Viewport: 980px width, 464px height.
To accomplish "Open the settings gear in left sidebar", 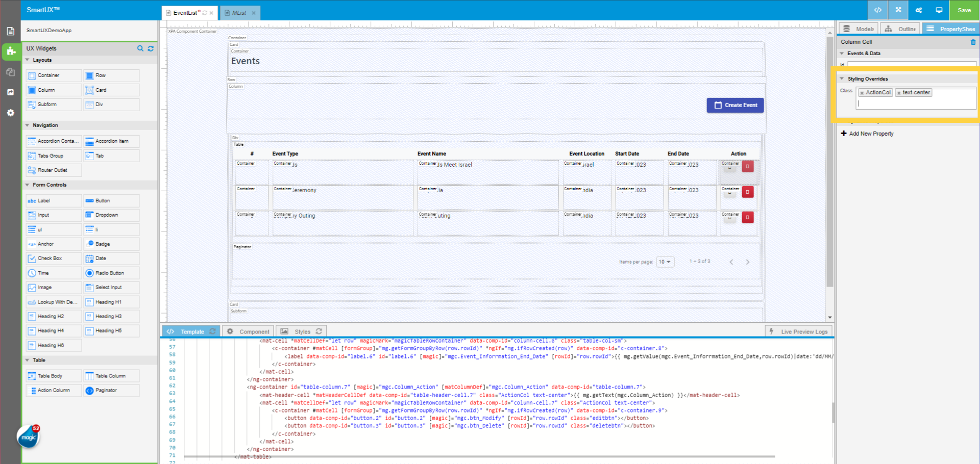I will click(10, 113).
